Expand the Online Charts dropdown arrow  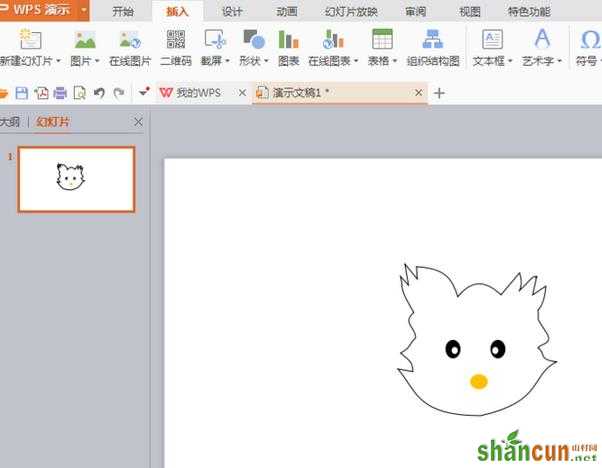pyautogui.click(x=356, y=61)
